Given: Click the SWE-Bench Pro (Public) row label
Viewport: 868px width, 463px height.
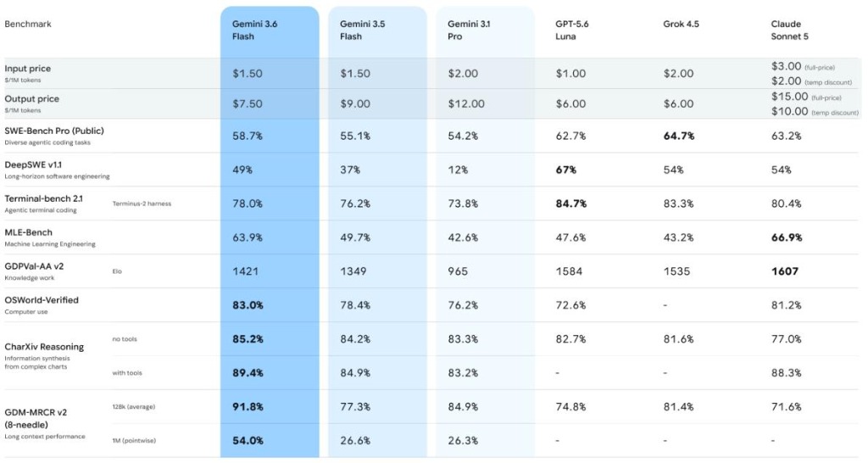Looking at the screenshot, I should (x=54, y=131).
